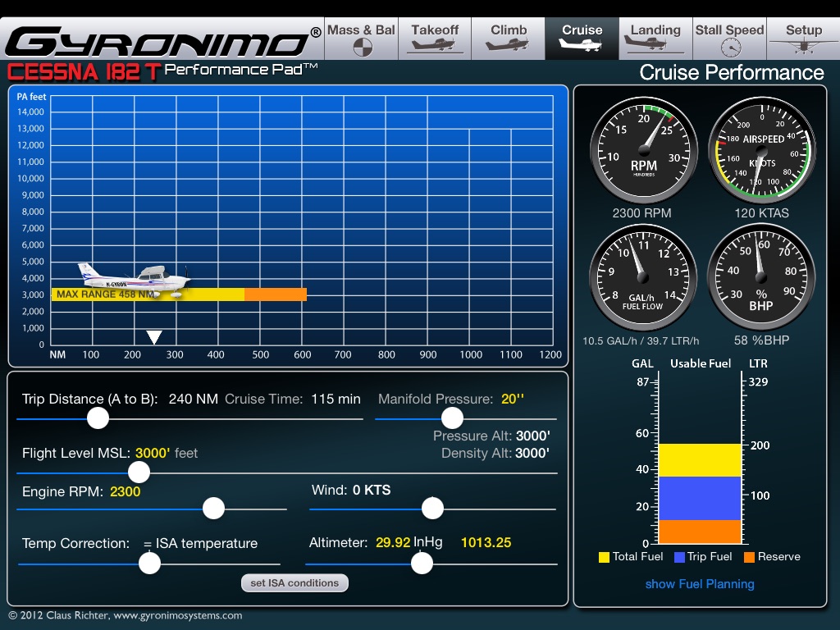Click the Manifold Pressure slider knob
This screenshot has width=840, height=630.
pyautogui.click(x=453, y=418)
